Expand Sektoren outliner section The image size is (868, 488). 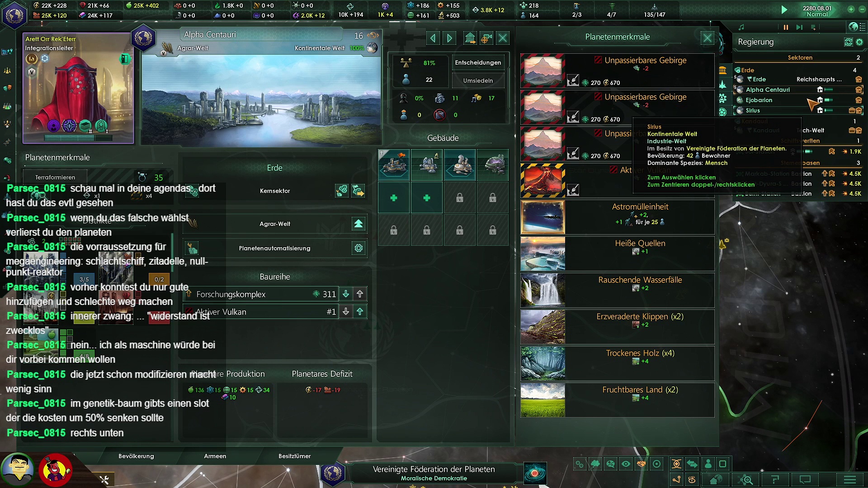click(800, 57)
